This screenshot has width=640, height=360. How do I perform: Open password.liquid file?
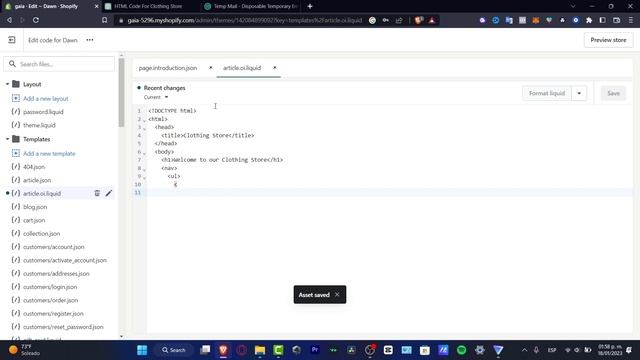(43, 112)
